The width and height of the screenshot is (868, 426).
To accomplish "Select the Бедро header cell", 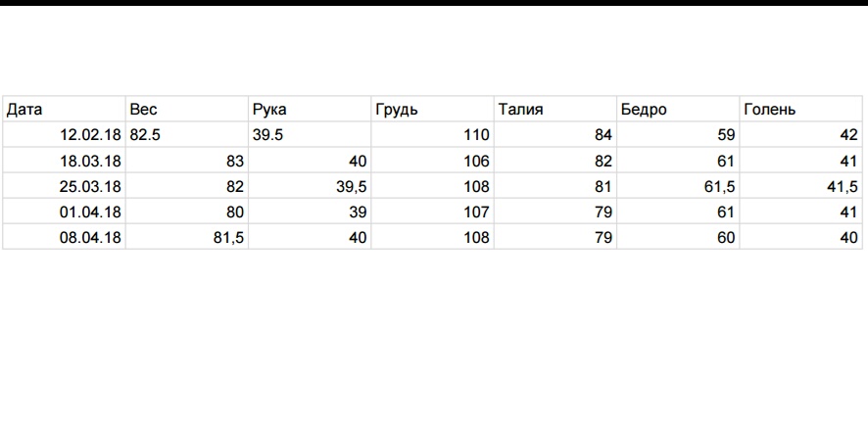I will pos(677,110).
